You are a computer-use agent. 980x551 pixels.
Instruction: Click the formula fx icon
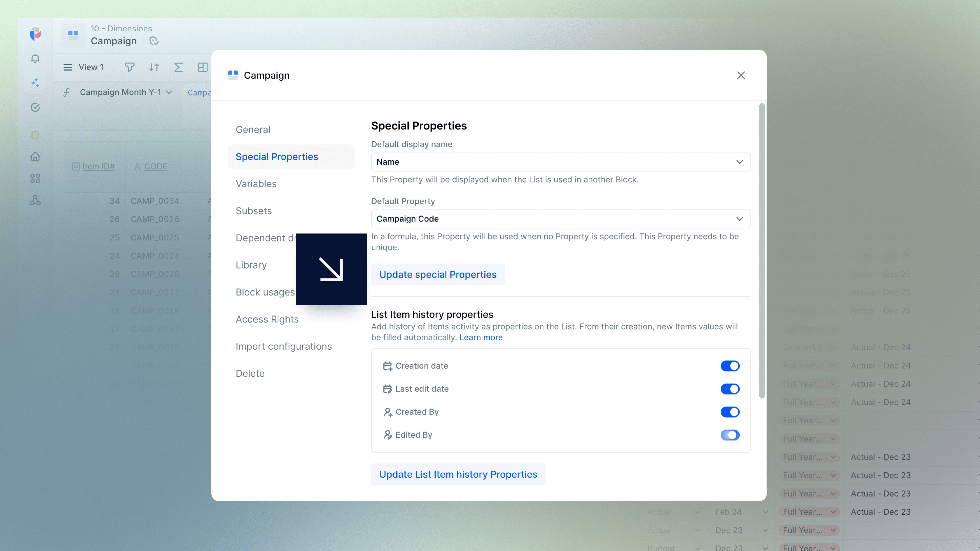click(x=67, y=92)
